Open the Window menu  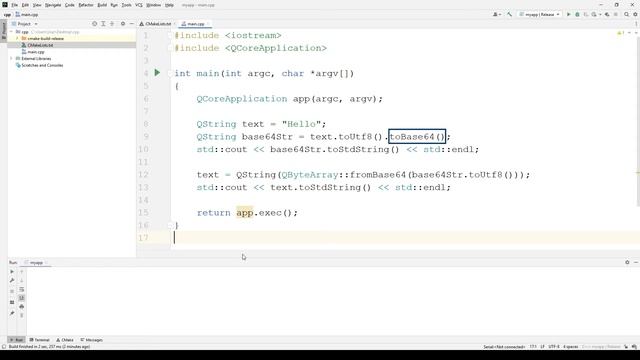tap(153, 5)
